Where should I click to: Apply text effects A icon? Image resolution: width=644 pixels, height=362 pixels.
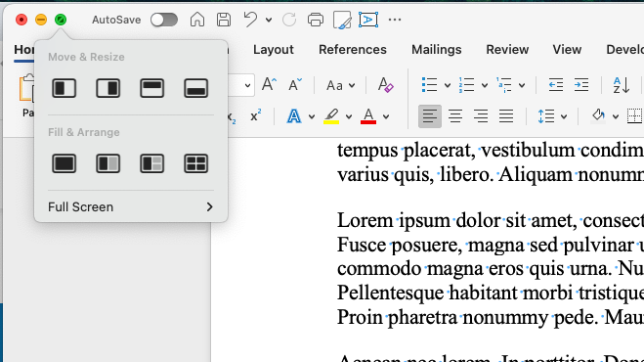coord(294,116)
